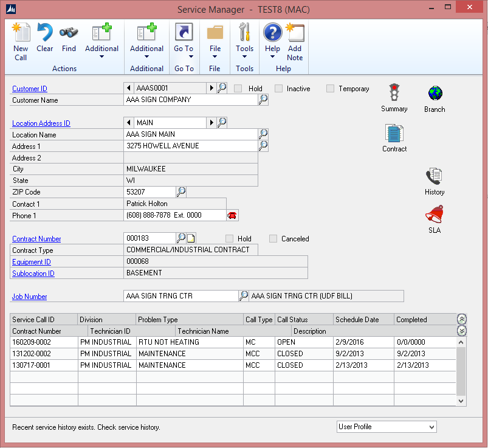Screen dimensions: 488x448
Task: Enable the contract Canceled checkbox
Action: [x=273, y=239]
